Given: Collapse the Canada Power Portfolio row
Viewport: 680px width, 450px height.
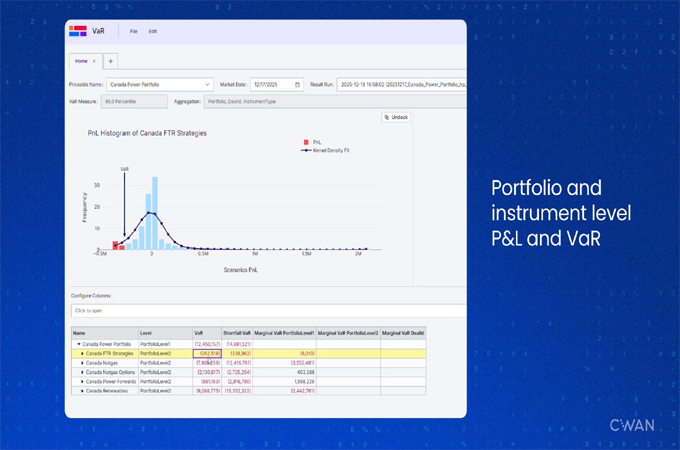Looking at the screenshot, I should (x=78, y=343).
